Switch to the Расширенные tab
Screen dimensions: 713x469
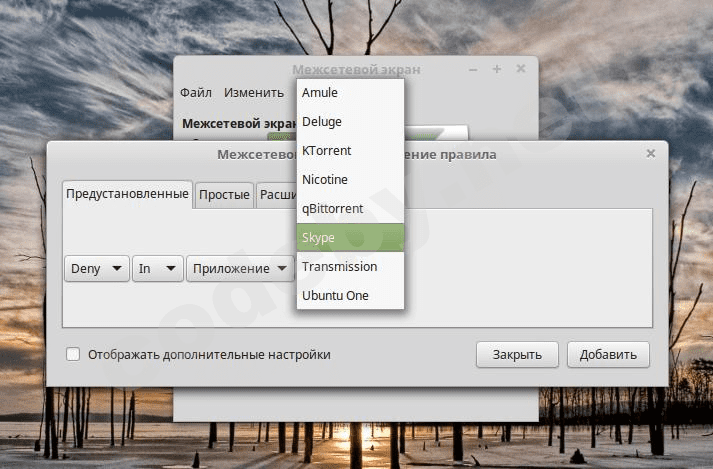point(277,195)
